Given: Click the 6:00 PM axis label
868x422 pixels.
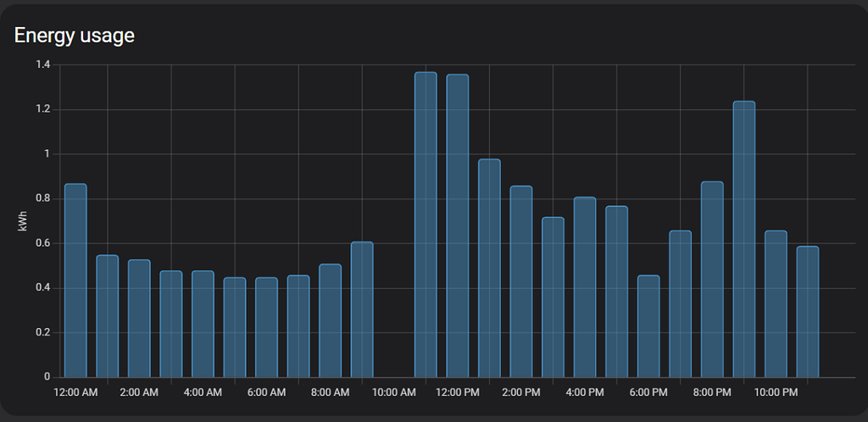Looking at the screenshot, I should pos(648,392).
